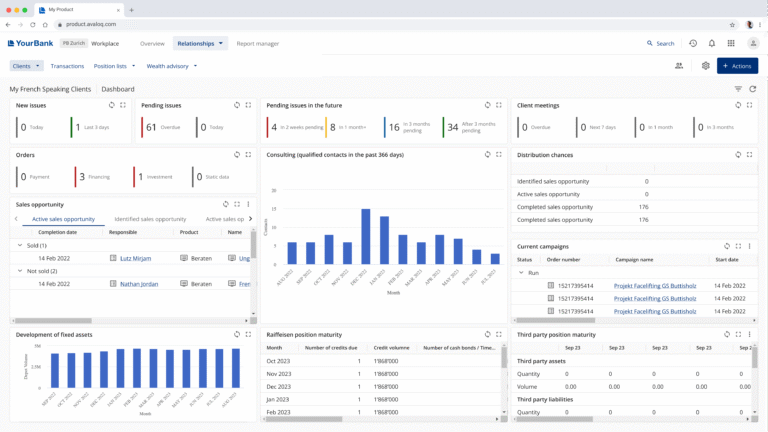Open the user profile avatar
Image resolution: width=768 pixels, height=432 pixels.
[x=751, y=44]
